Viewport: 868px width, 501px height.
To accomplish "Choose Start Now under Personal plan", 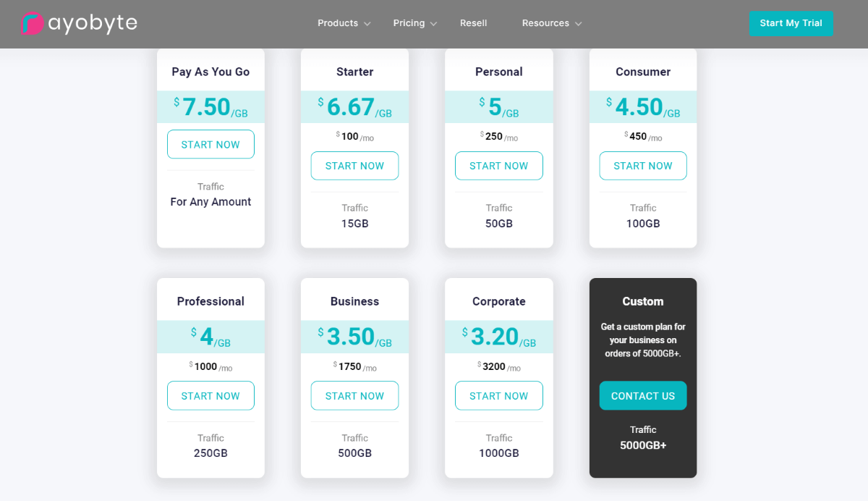I will coord(498,166).
